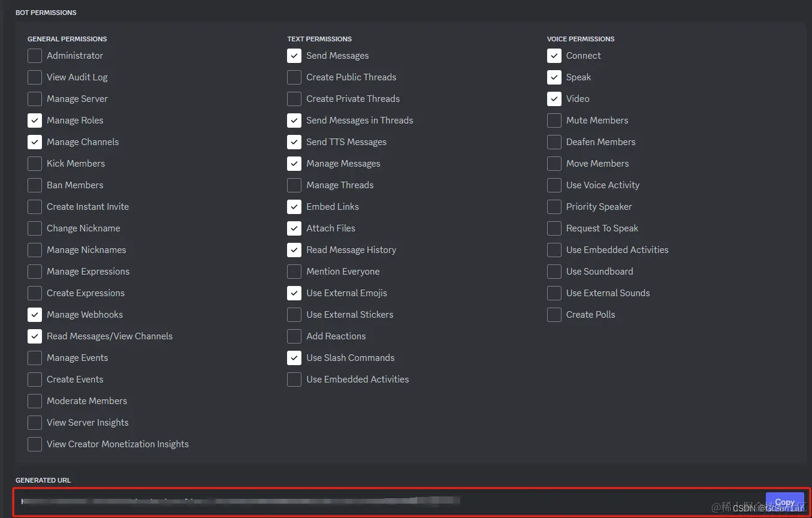Untick the Video permission checkbox
Screen dimensions: 812x518
click(554, 99)
